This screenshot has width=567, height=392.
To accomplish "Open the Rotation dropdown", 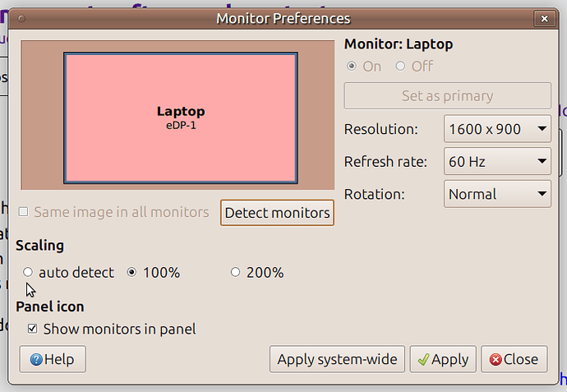I will pyautogui.click(x=497, y=194).
